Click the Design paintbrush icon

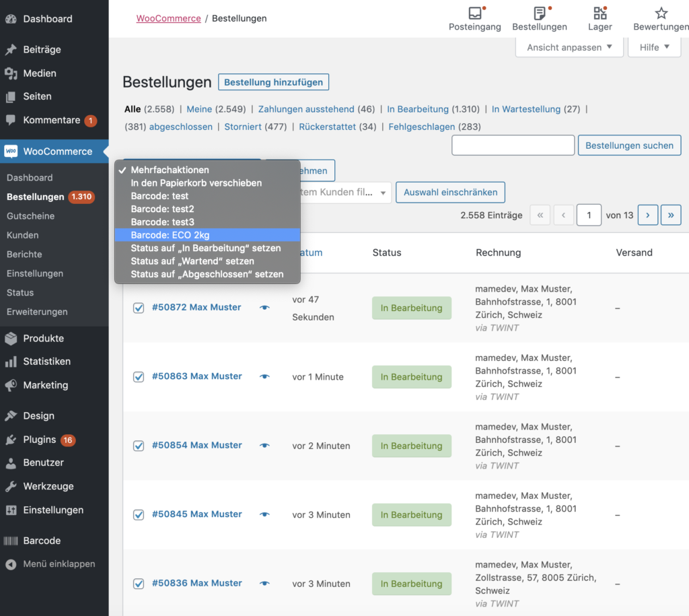pos(11,416)
